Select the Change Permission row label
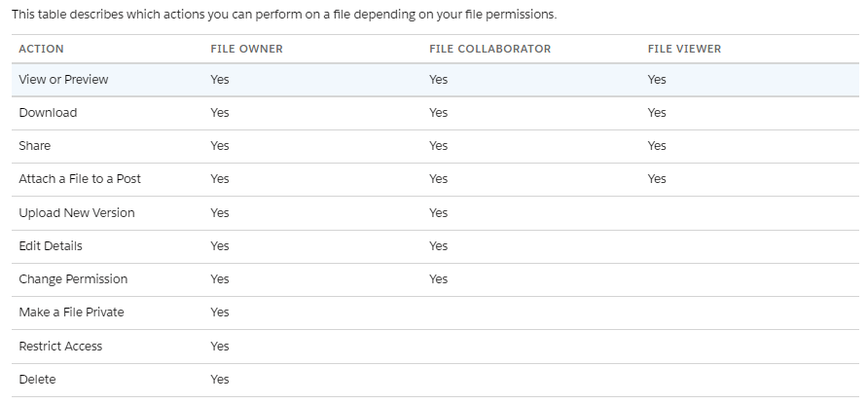 (x=73, y=279)
